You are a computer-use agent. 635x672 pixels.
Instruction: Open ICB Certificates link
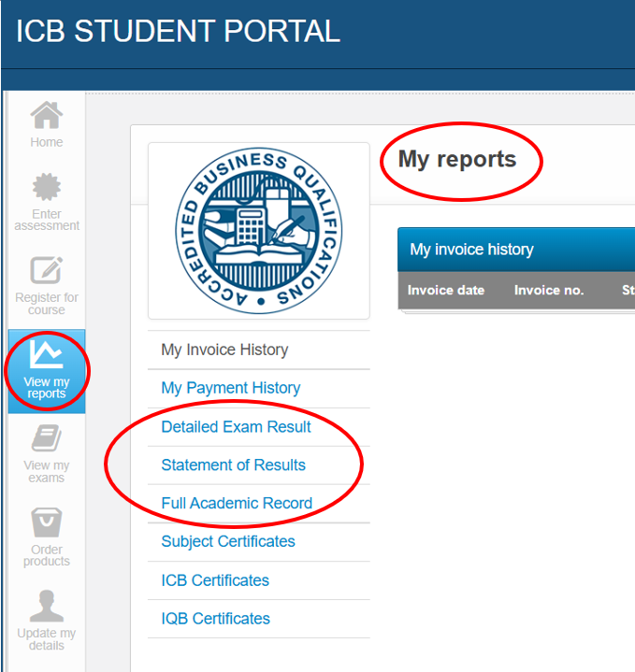coord(215,580)
